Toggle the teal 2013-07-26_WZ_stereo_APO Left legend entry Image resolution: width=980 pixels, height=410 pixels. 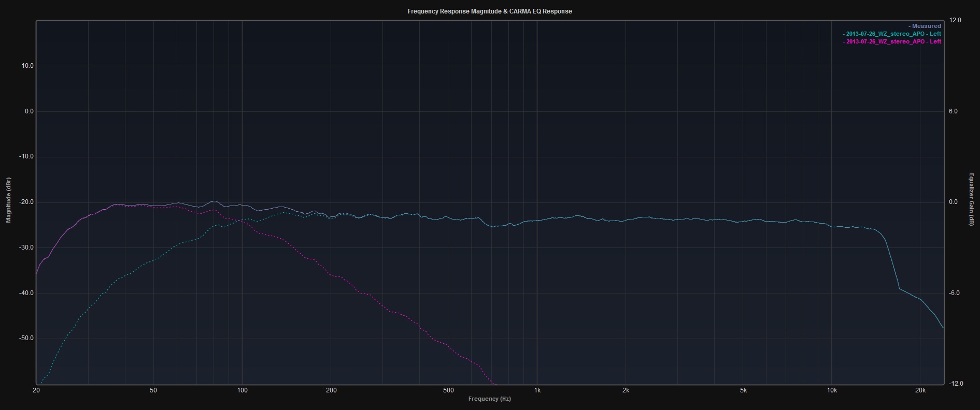(892, 34)
